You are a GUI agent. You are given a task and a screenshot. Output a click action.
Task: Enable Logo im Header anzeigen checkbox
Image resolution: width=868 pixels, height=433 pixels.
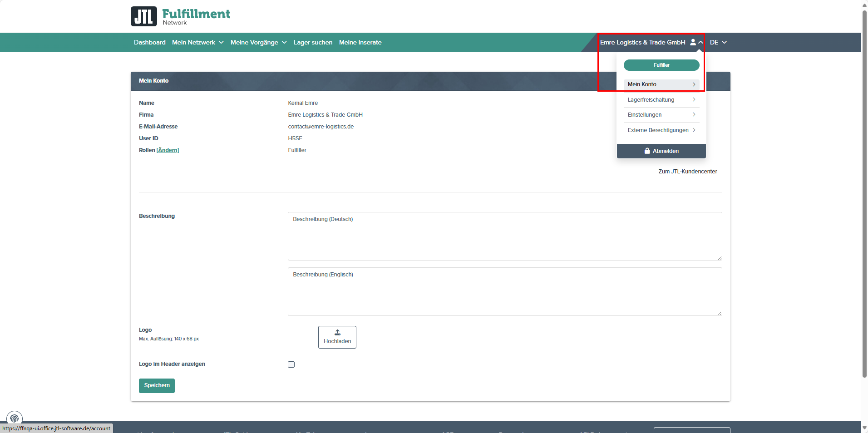click(x=291, y=364)
